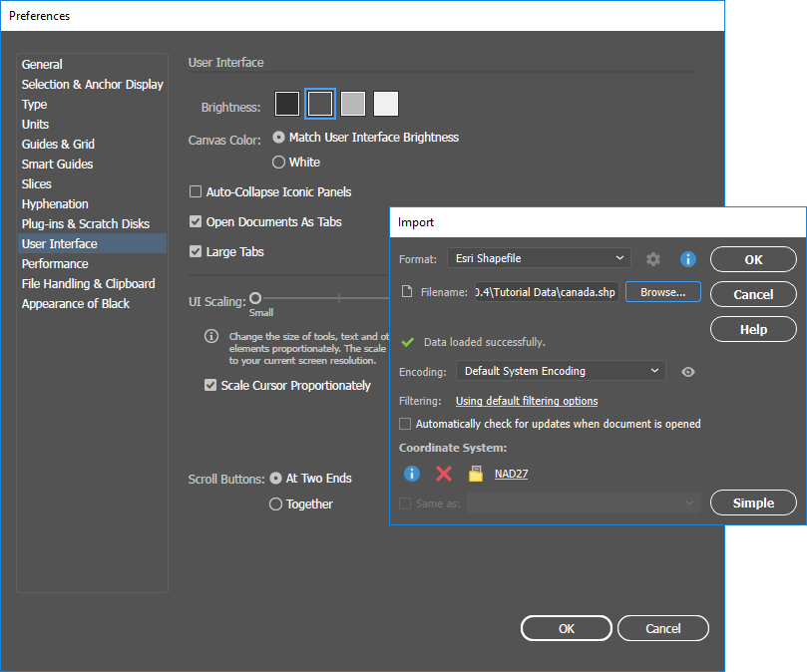
Task: Click the file icon next to Filename
Action: [x=407, y=292]
